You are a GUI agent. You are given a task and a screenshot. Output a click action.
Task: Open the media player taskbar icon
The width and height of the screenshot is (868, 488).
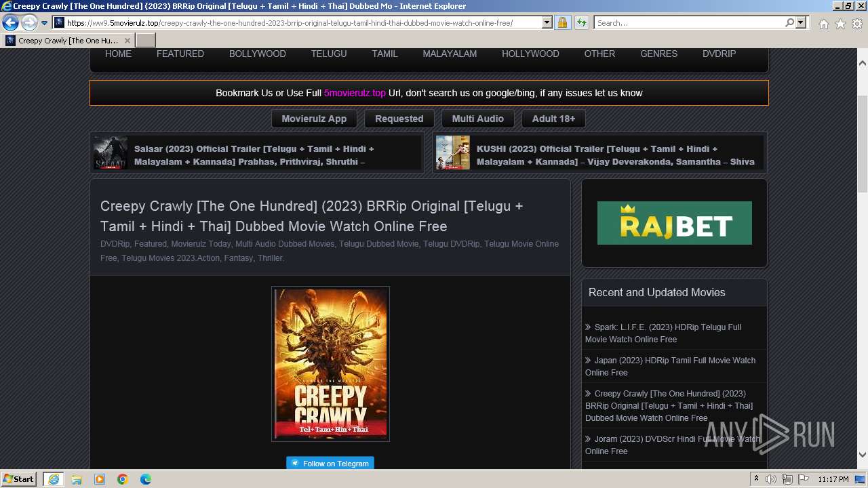100,479
